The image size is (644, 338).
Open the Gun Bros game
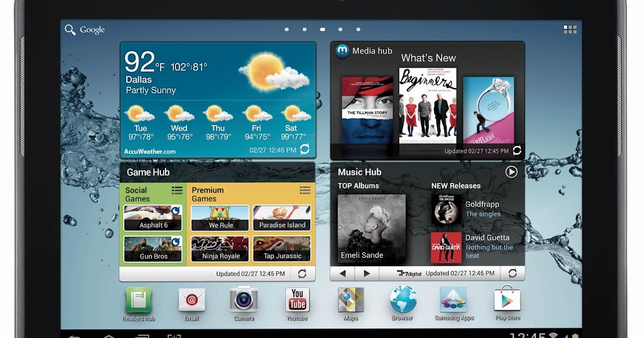[153, 249]
